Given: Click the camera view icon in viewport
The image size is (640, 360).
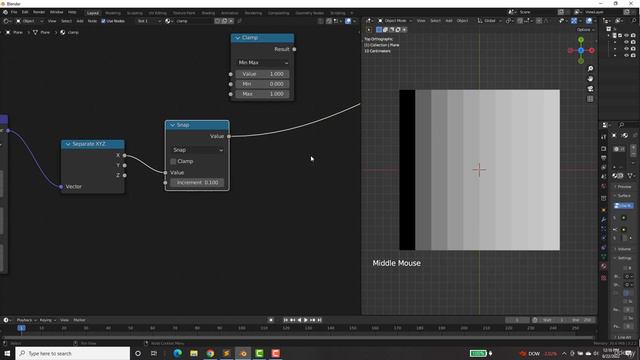Looking at the screenshot, I should point(590,89).
